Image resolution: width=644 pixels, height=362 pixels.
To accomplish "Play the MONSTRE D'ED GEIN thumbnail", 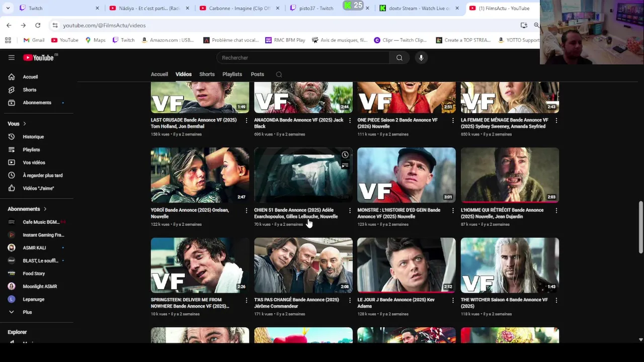I will (x=407, y=174).
